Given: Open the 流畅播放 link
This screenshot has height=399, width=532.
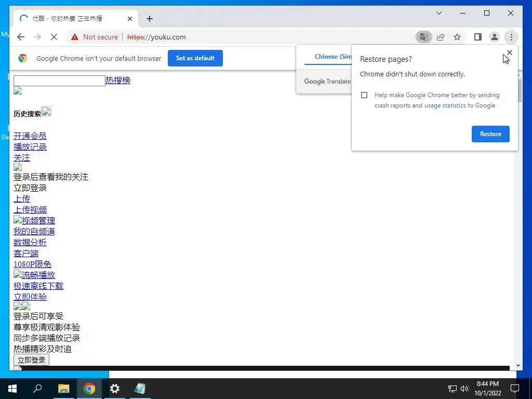Looking at the screenshot, I should pyautogui.click(x=38, y=275).
